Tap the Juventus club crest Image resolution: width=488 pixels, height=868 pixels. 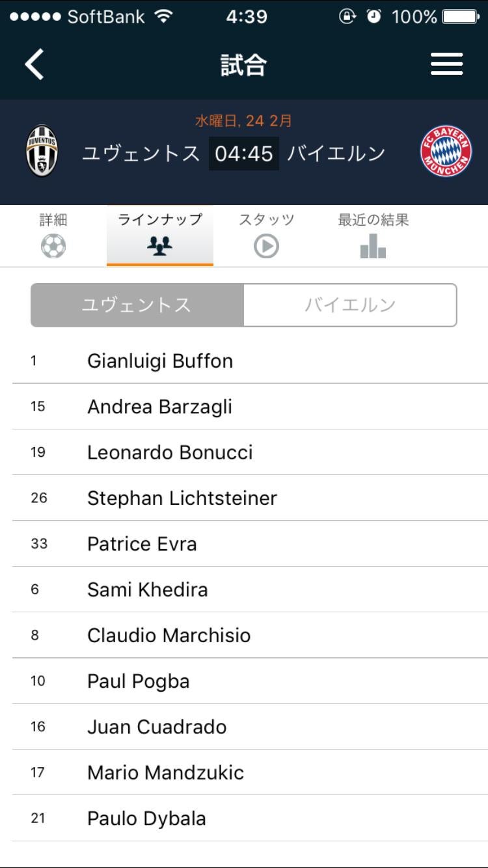(42, 151)
